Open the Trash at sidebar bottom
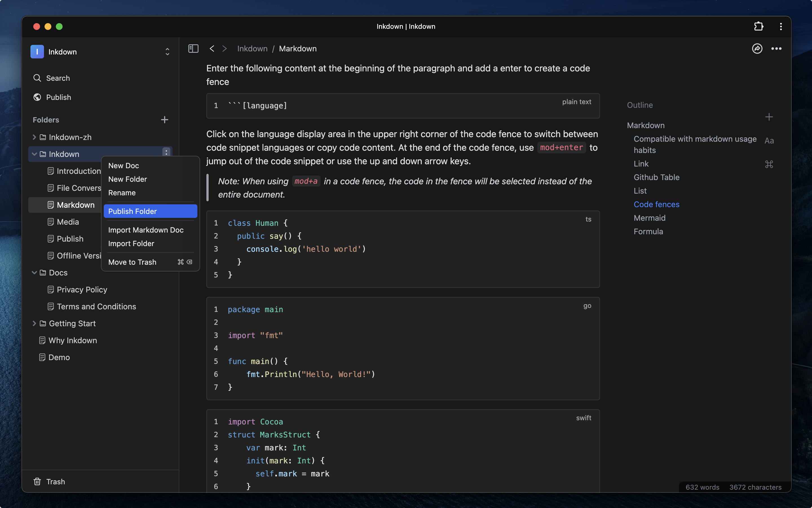 tap(100, 481)
